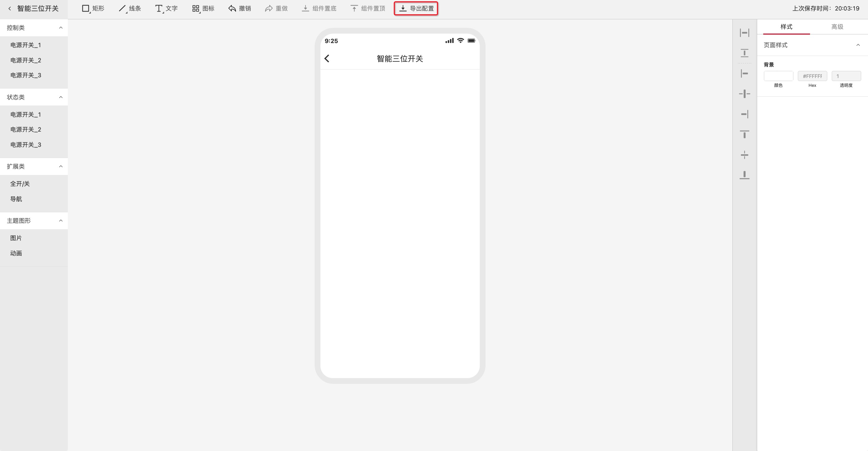
Task: Click the 透明度 opacity input field
Action: (846, 76)
